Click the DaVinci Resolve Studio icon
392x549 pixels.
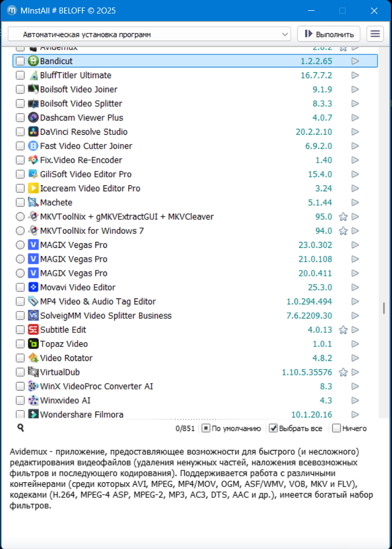33,132
